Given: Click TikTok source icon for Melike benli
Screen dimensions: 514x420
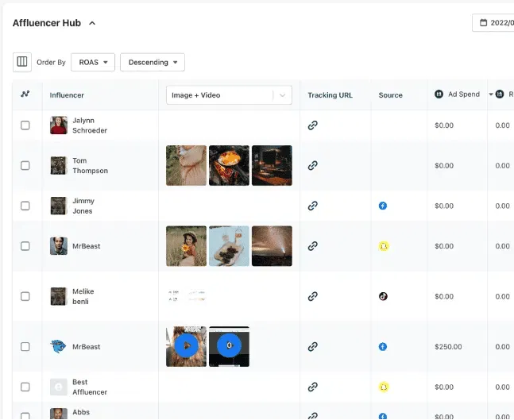Looking at the screenshot, I should pos(383,296).
